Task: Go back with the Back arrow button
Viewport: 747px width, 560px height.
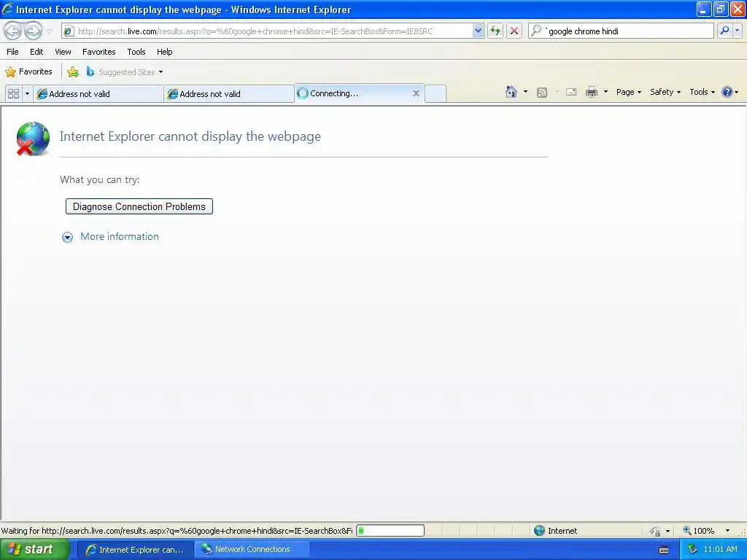Action: (x=13, y=31)
